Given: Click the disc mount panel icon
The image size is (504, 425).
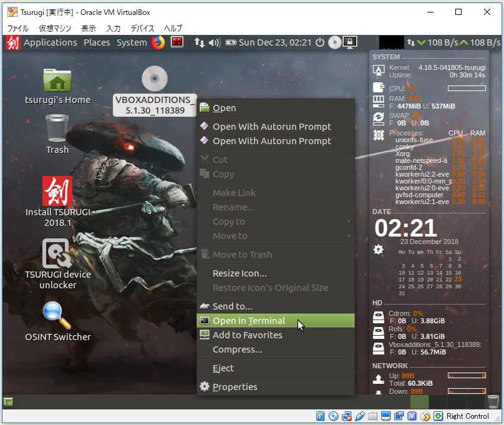Looking at the screenshot, I should click(x=334, y=42).
